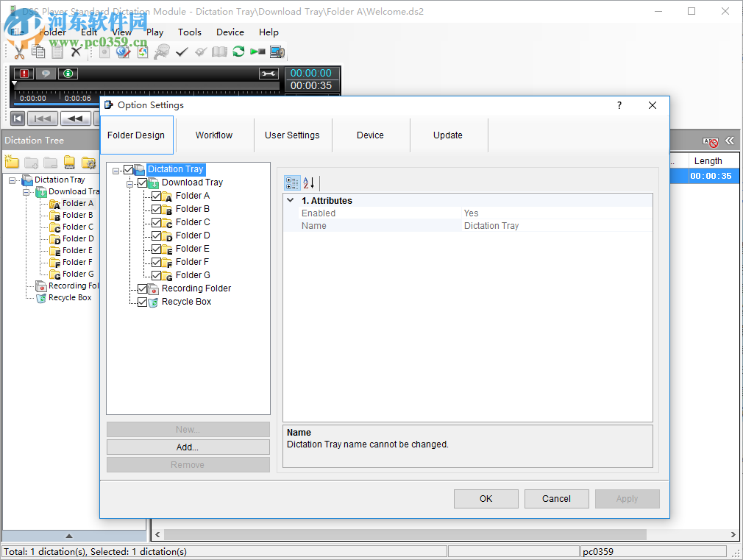The width and height of the screenshot is (743, 560).
Task: Click the alphabetical A-Z sort icon
Action: (x=308, y=182)
